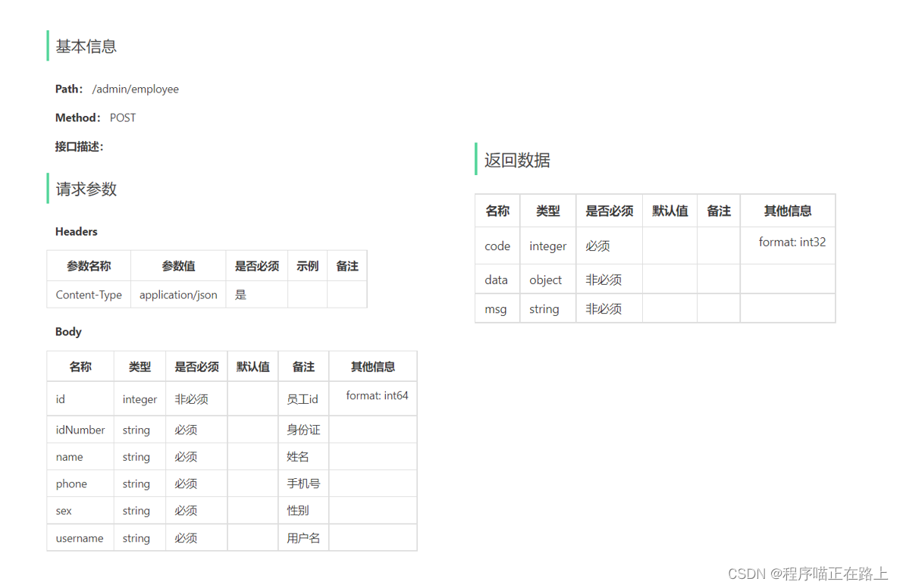The image size is (900, 588).
Task: Click the POST method label
Action: tap(123, 117)
